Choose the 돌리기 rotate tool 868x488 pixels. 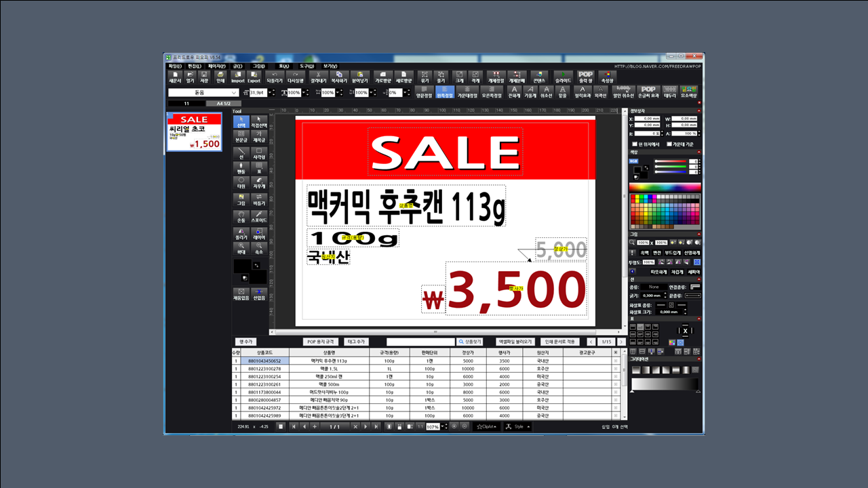click(241, 235)
